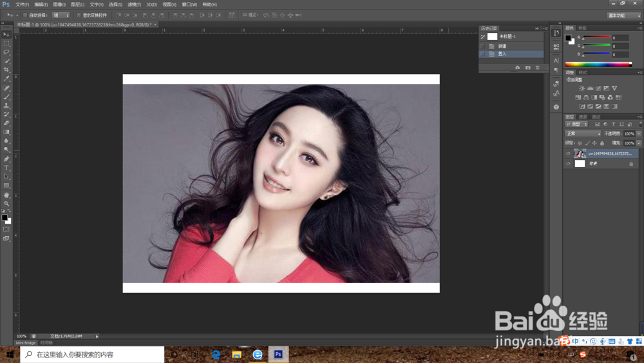This screenshot has height=363, width=644.
Task: Click the zoom percentage field 100%
Action: (22, 337)
